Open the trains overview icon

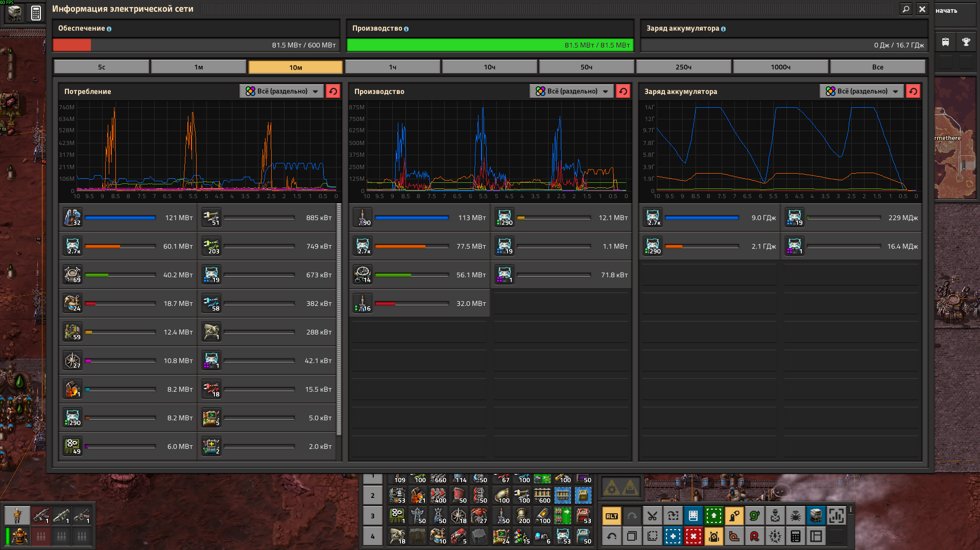[946, 42]
